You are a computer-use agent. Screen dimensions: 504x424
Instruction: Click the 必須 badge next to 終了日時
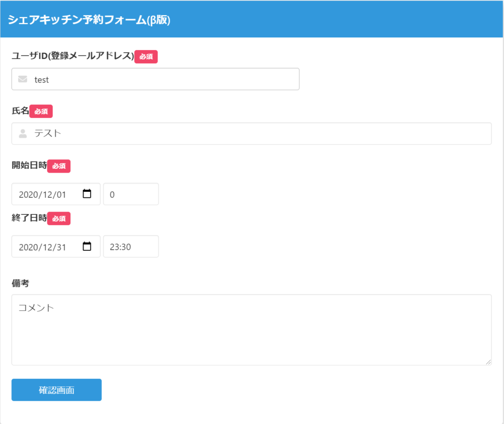tap(59, 218)
